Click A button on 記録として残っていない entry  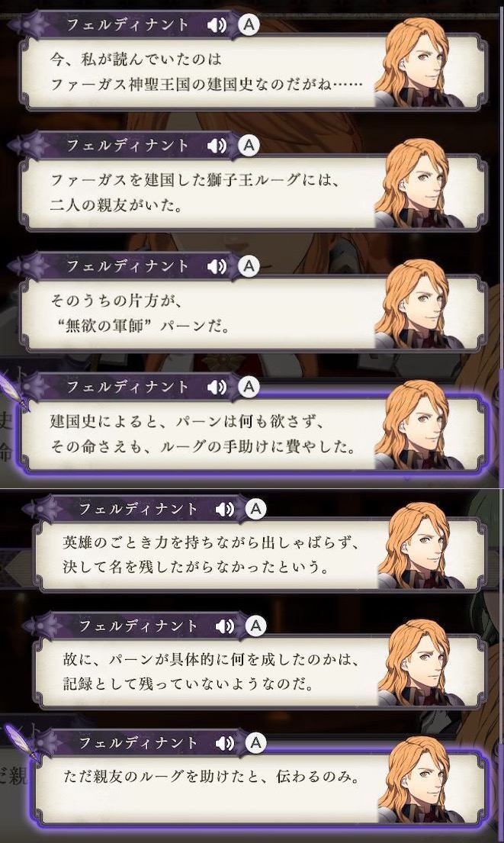pos(255,626)
